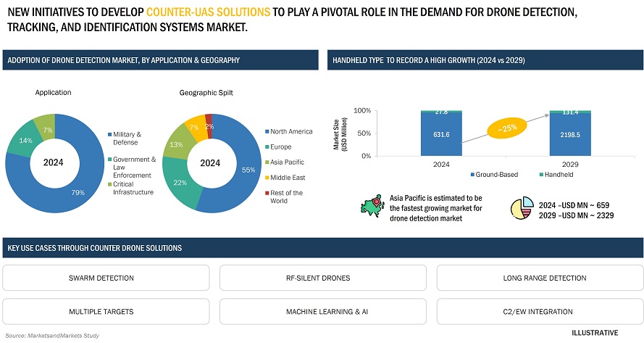Select the Middle East legend marker
This screenshot has width=644, height=343.
click(x=266, y=177)
